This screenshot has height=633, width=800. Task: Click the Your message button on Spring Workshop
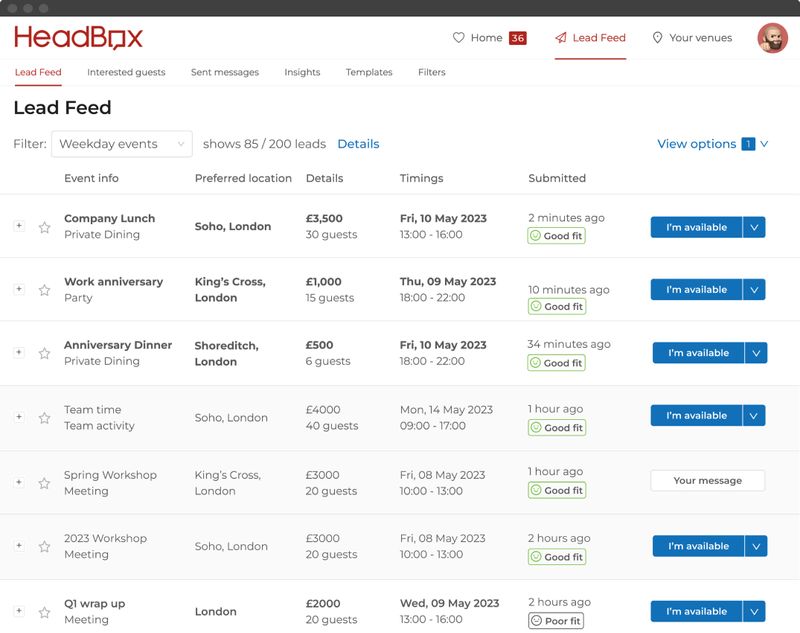click(708, 480)
